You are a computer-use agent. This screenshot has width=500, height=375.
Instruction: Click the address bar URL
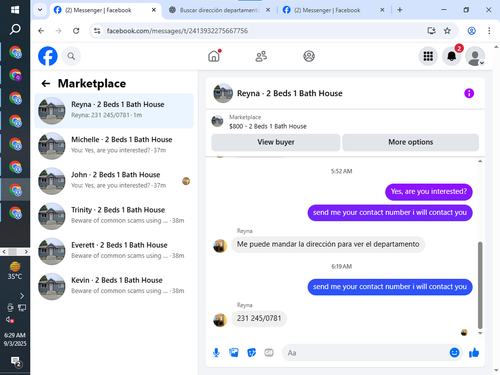(177, 31)
